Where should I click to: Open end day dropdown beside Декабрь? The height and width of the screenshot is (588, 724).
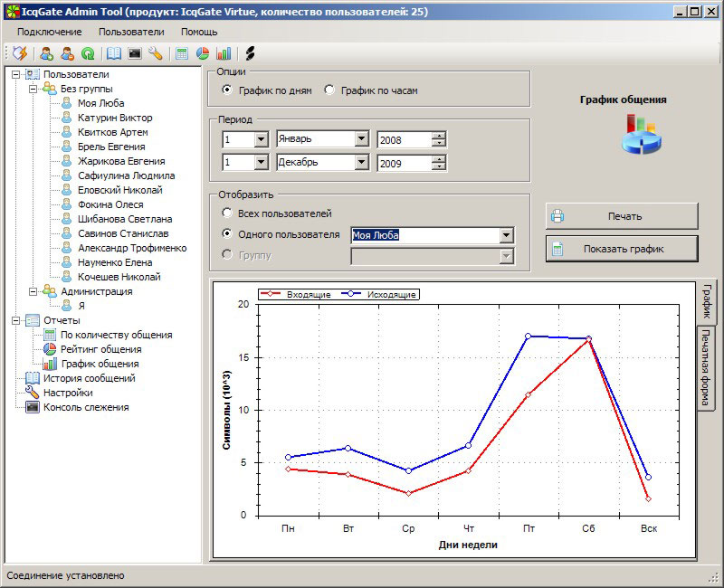[262, 162]
